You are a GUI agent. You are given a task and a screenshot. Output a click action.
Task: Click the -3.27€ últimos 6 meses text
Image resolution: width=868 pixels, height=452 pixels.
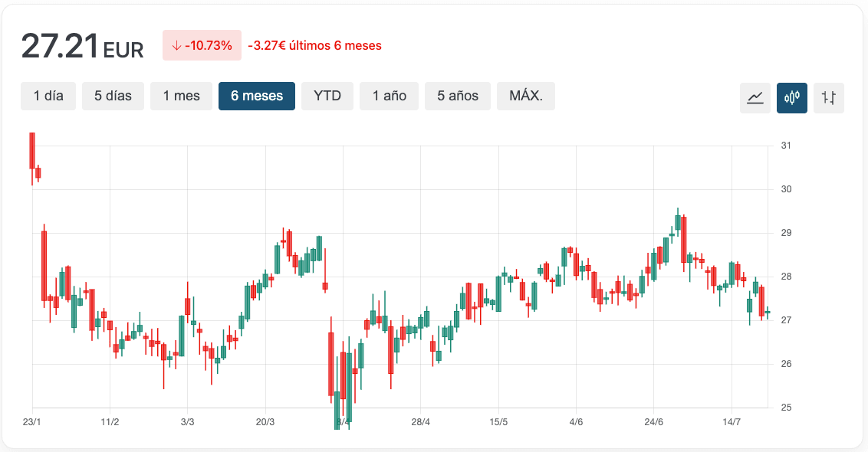[x=314, y=46]
